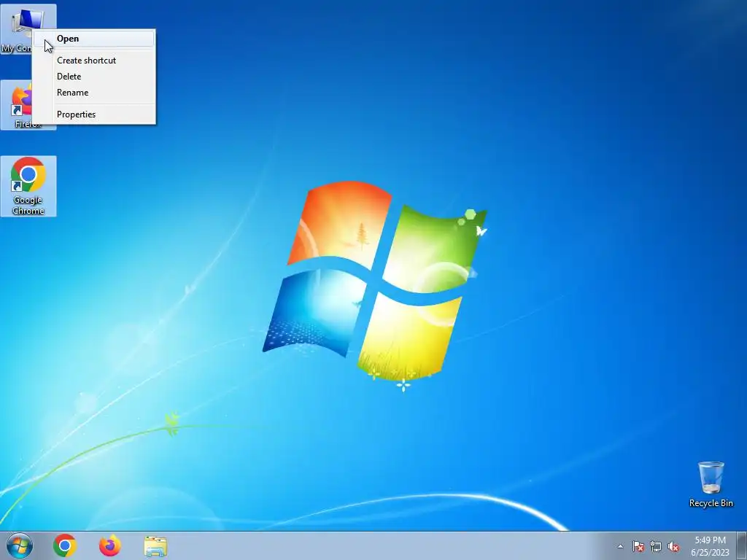Open the clock showing 5:49 PM

point(710,546)
